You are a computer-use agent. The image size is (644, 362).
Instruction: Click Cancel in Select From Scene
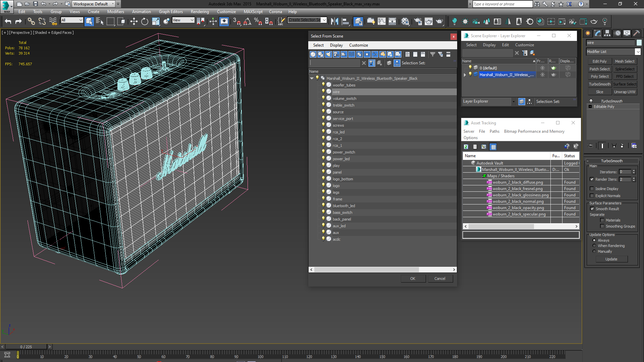click(x=440, y=279)
